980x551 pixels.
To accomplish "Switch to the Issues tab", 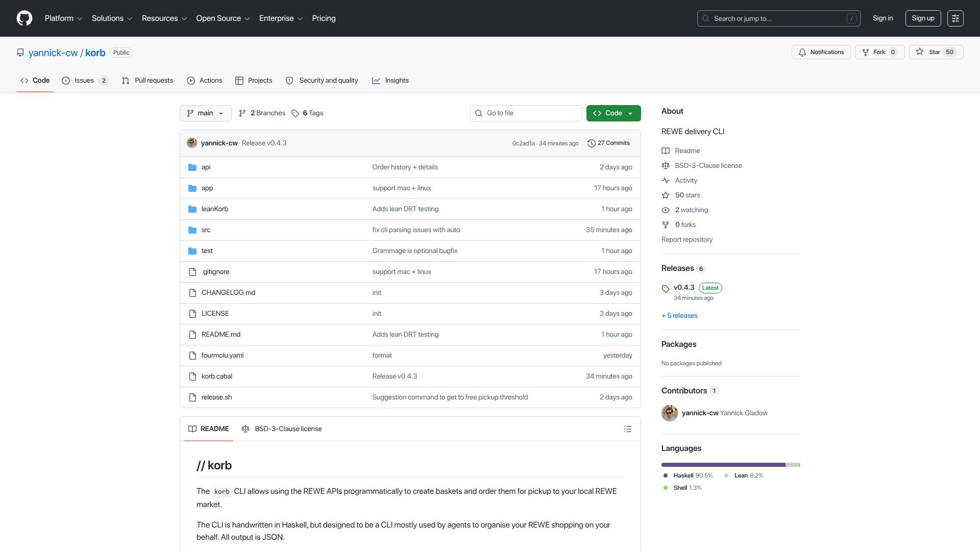I will pyautogui.click(x=85, y=81).
